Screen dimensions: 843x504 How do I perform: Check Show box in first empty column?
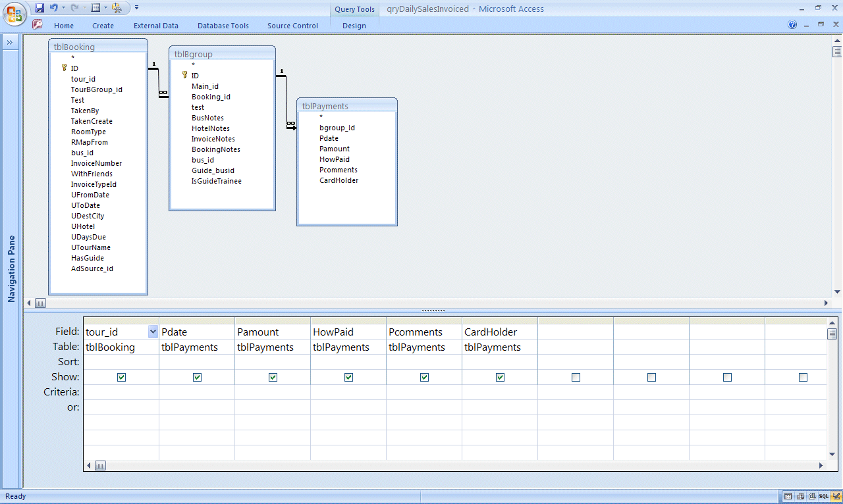pyautogui.click(x=576, y=377)
